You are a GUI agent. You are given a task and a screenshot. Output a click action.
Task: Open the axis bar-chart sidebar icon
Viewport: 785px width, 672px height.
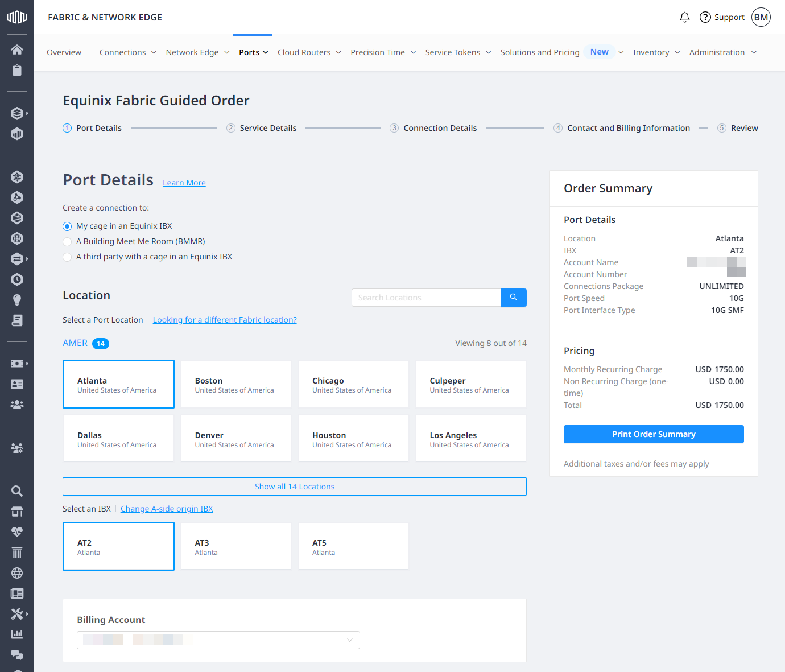[17, 634]
